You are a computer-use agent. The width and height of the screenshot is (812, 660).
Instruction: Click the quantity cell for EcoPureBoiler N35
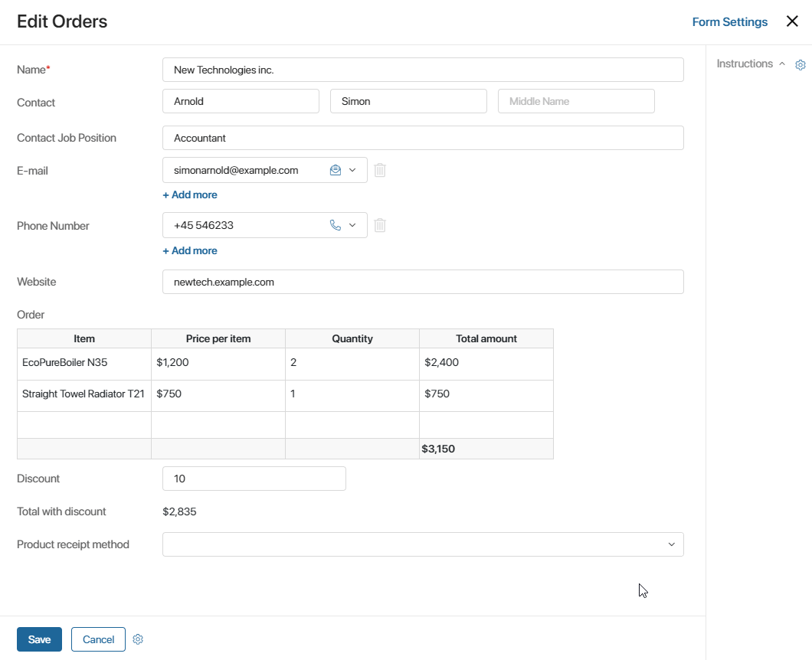tap(352, 364)
